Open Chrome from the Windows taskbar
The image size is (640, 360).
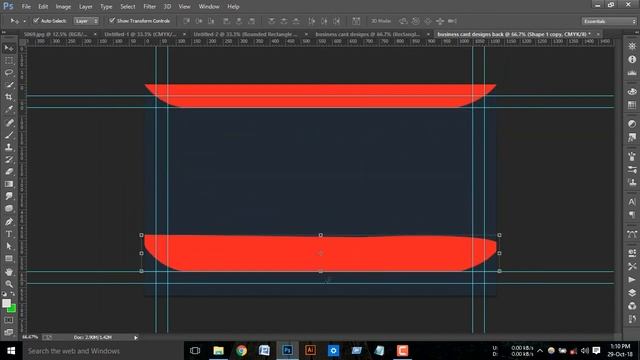point(241,350)
